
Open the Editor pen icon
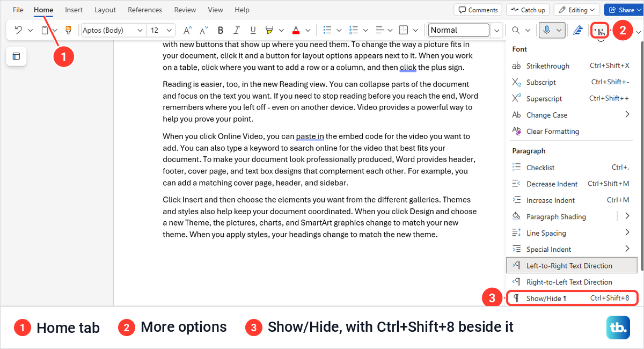(x=578, y=30)
